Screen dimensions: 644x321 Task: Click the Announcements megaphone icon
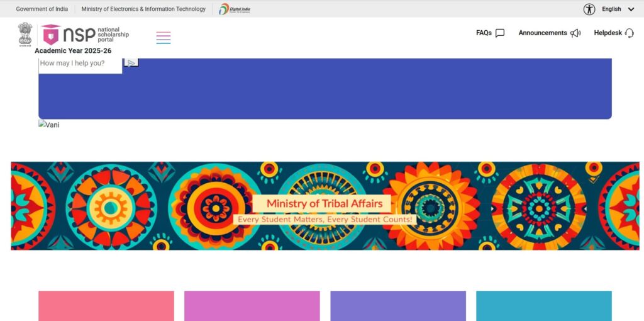pos(575,33)
